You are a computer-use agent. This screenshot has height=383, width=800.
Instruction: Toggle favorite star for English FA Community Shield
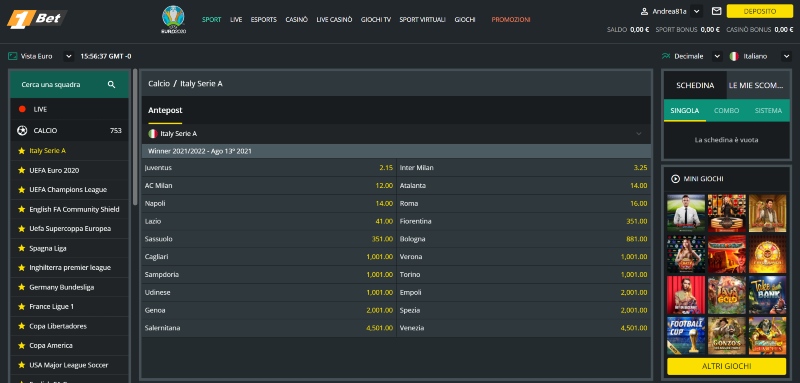click(x=21, y=209)
